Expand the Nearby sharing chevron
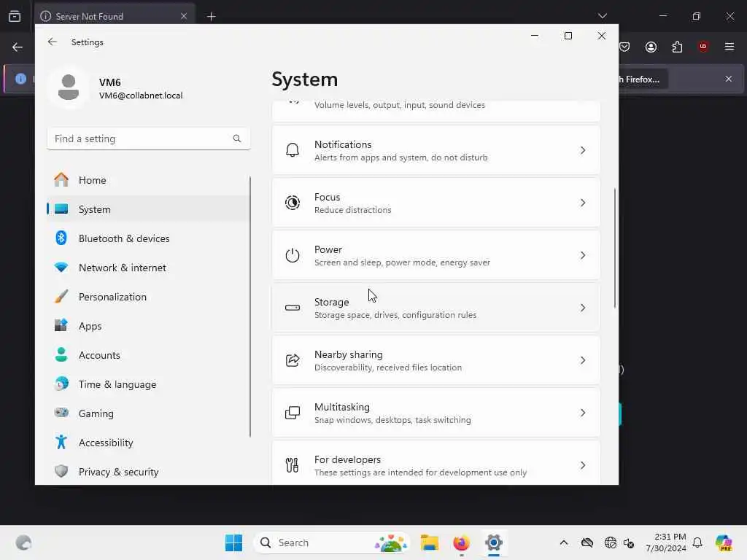747x560 pixels. [x=583, y=360]
